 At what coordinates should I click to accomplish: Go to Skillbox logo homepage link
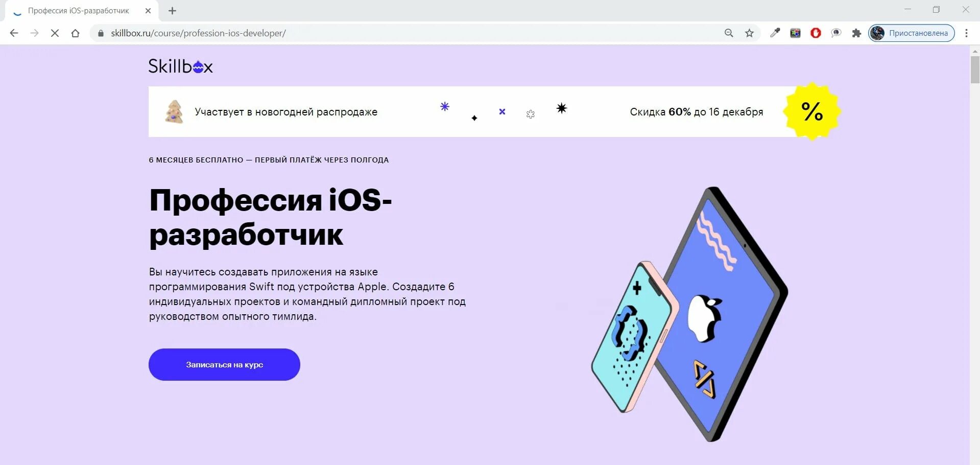click(180, 66)
